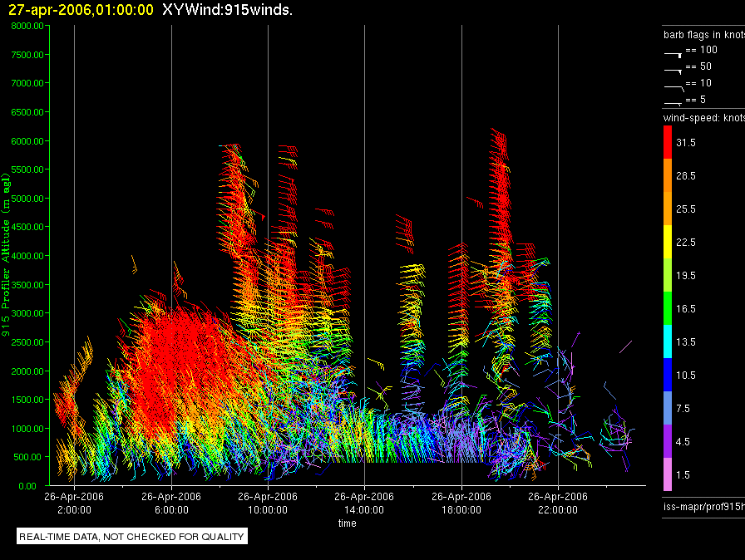Viewport: 745px width, 560px height.
Task: Click the title date '27-apr-2006,01:00:00'
Action: [x=81, y=9]
